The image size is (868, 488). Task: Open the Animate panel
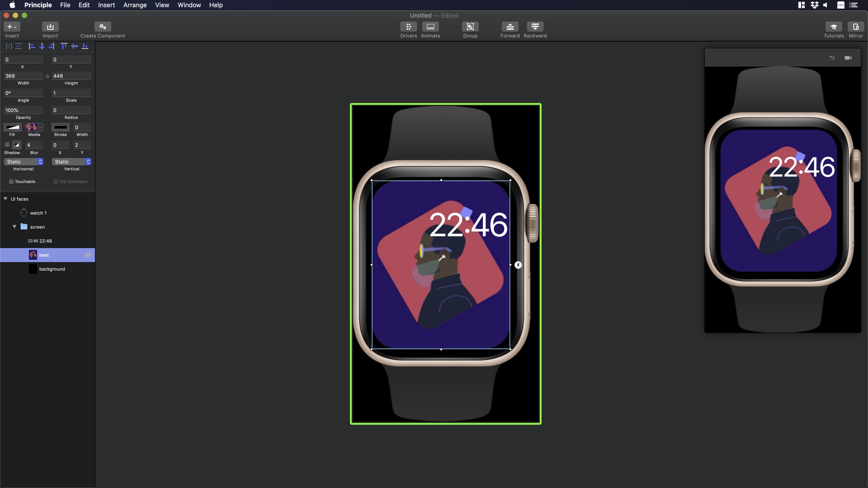(x=430, y=30)
